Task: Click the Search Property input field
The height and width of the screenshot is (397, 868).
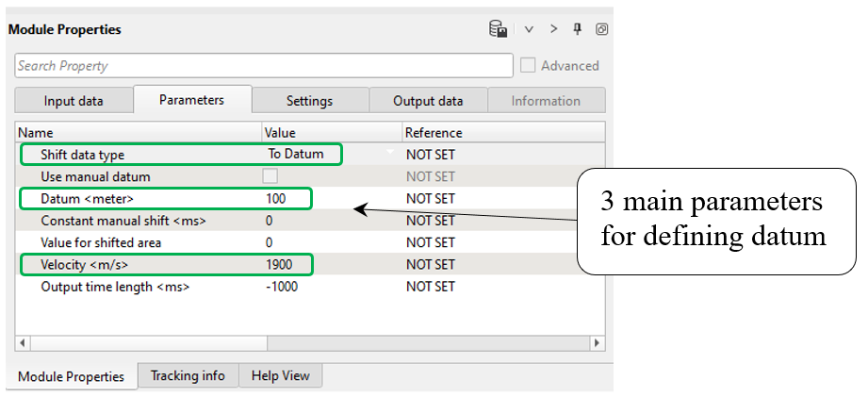Action: click(x=264, y=65)
